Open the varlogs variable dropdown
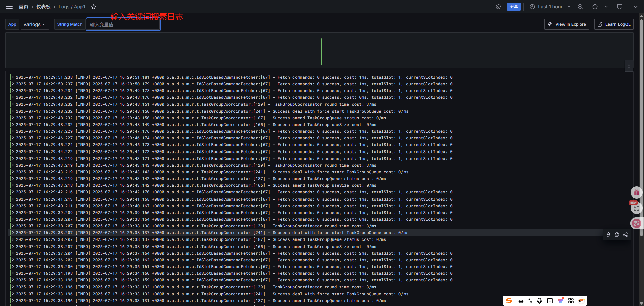This screenshot has width=644, height=306. (x=35, y=24)
